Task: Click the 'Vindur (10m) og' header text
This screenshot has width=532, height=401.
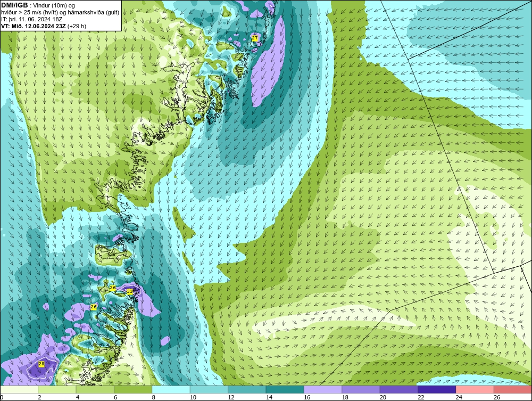Action: [x=54, y=6]
